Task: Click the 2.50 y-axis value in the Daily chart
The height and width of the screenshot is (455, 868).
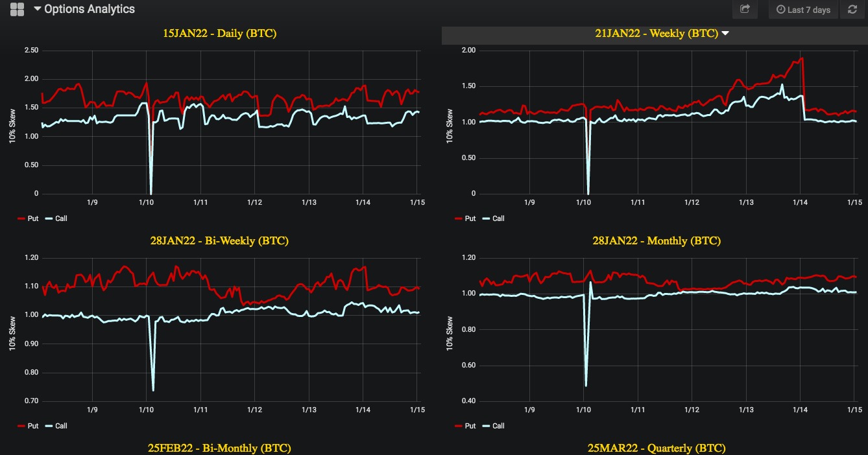Action: (x=30, y=51)
